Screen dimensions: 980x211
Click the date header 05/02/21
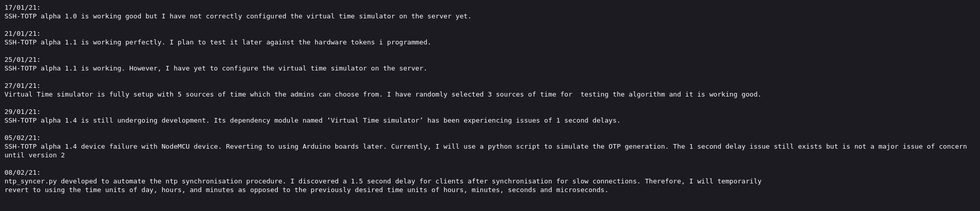[x=22, y=138]
